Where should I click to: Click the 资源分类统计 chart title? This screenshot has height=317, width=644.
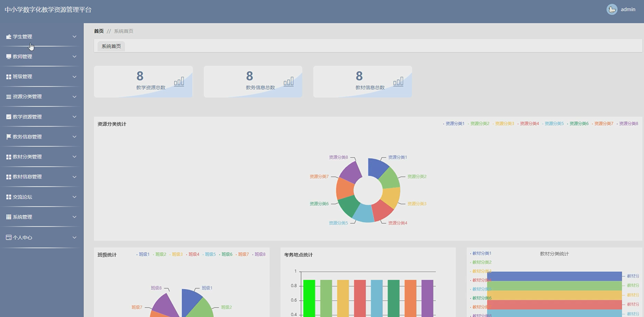pyautogui.click(x=112, y=124)
